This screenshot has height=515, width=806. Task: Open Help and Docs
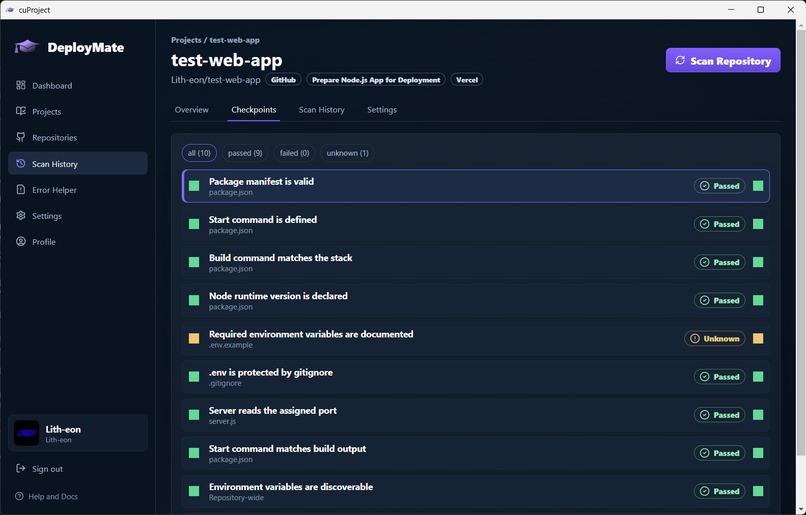pos(47,496)
